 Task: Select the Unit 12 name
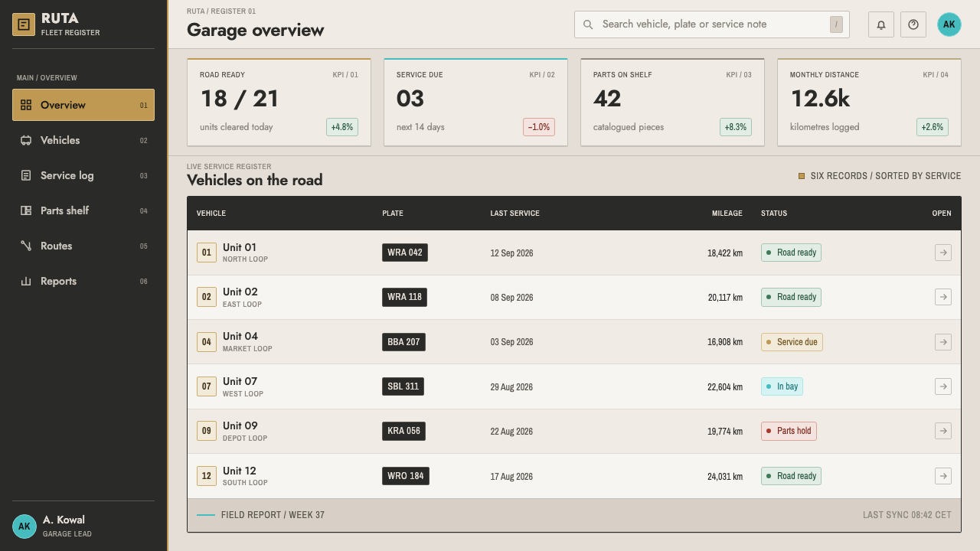[x=240, y=471]
